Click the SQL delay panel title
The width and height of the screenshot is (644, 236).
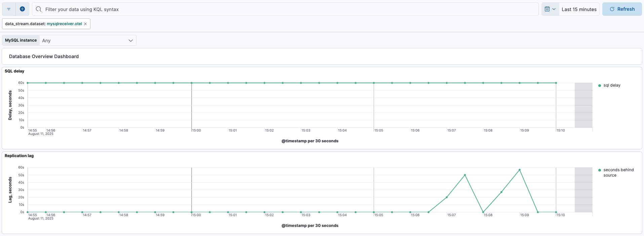pos(14,71)
